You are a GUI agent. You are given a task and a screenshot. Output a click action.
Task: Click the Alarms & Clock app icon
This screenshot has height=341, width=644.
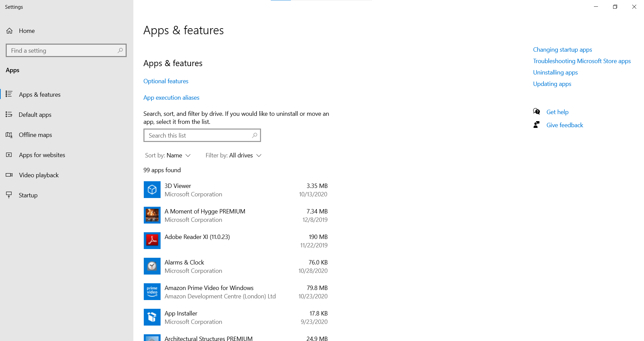152,266
